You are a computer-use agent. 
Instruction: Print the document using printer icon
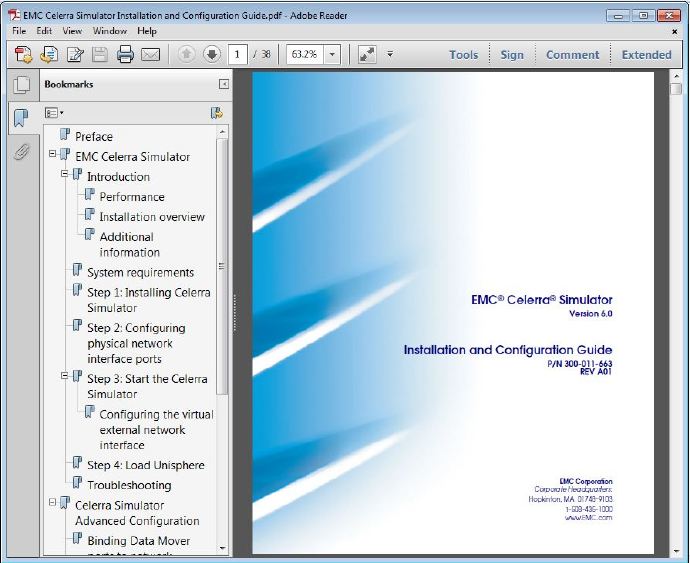[125, 55]
